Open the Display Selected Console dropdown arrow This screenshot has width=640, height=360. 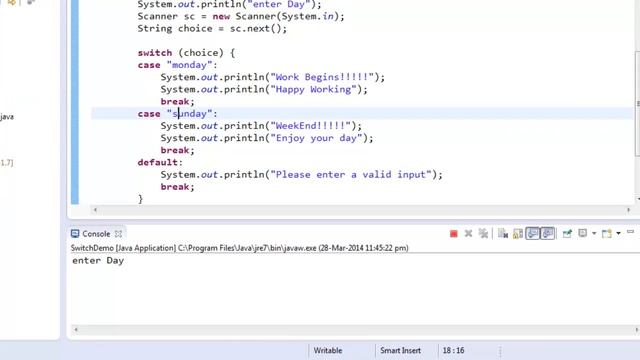pos(594,233)
